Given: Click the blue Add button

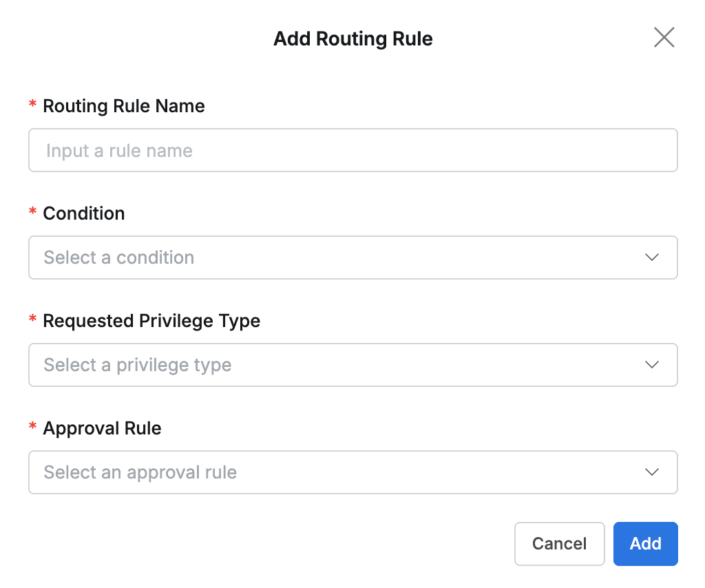Looking at the screenshot, I should point(645,544).
